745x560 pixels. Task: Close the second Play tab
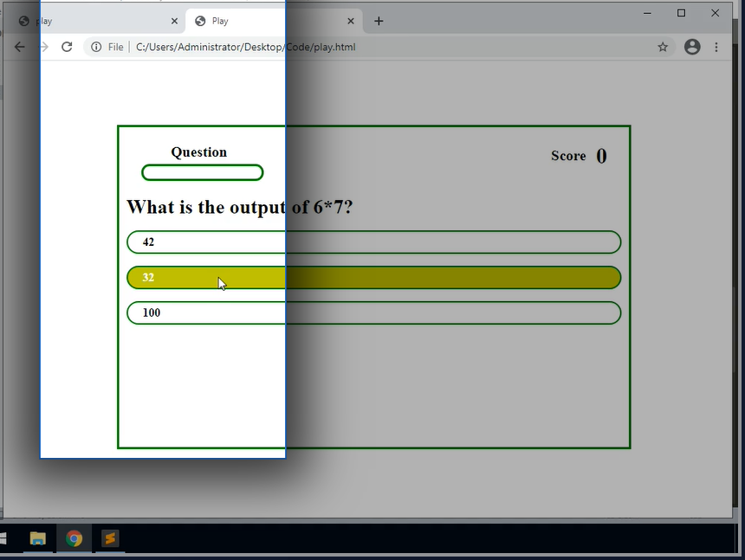click(x=351, y=21)
